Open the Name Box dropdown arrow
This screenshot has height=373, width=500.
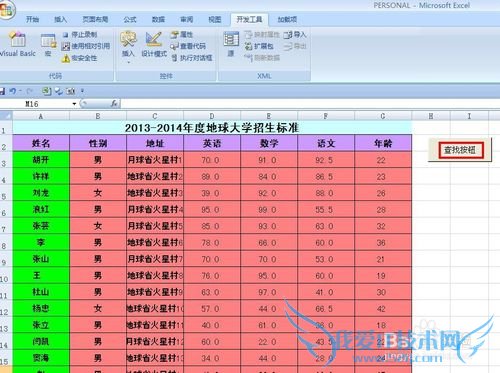pos(74,104)
